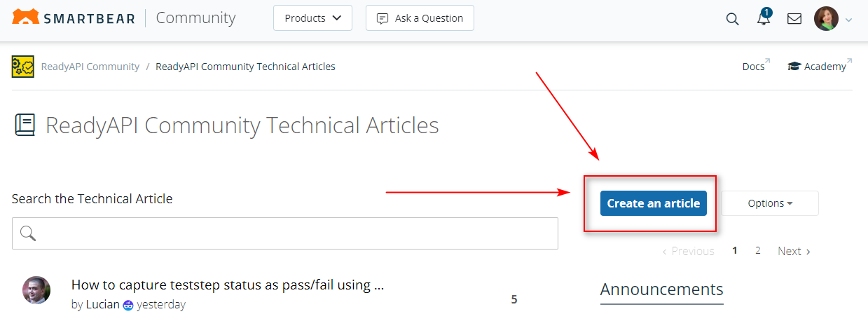The image size is (868, 314).
Task: Open the notifications bell
Action: [x=764, y=19]
